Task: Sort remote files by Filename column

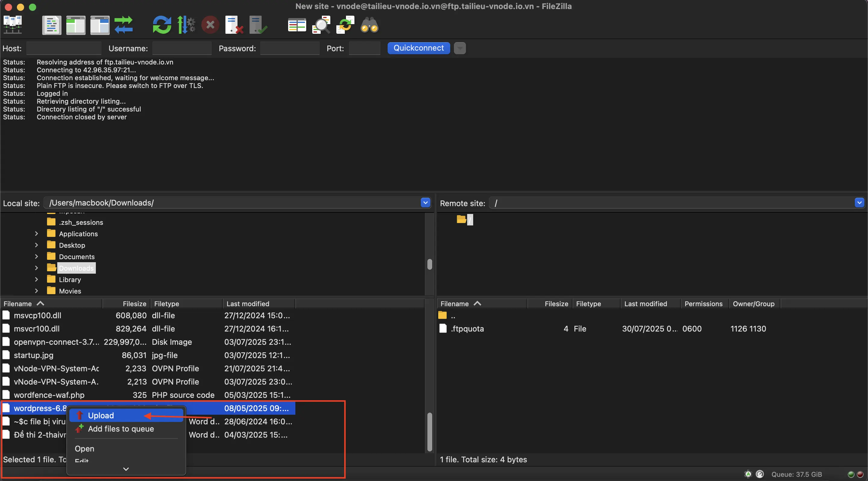Action: [482, 303]
